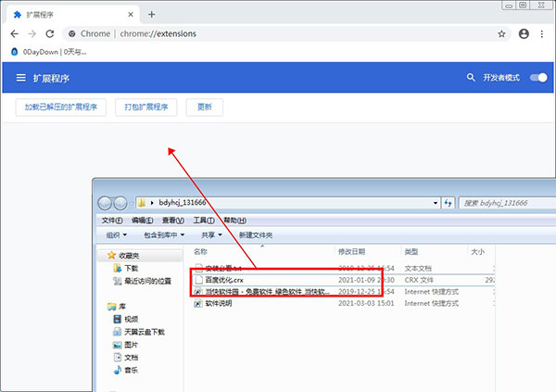Click the 更新 button
This screenshot has height=392, width=556.
click(205, 107)
